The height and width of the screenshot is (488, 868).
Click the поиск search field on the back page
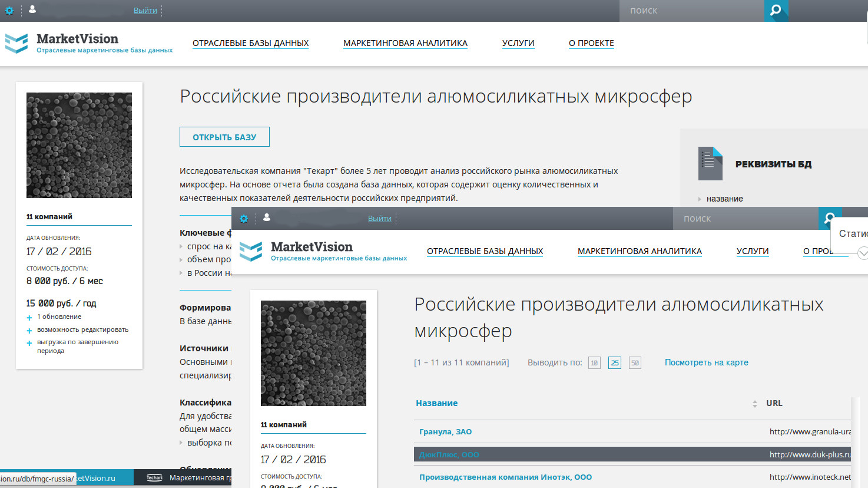click(691, 11)
